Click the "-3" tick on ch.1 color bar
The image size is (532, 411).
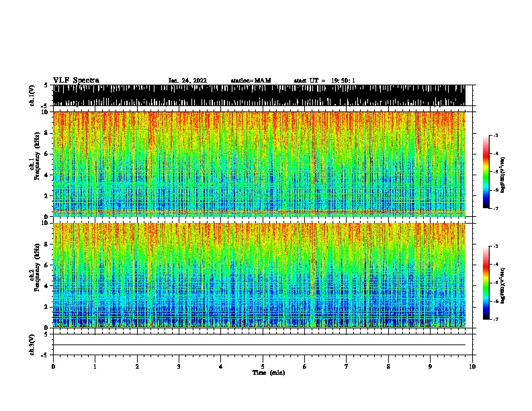[496, 135]
